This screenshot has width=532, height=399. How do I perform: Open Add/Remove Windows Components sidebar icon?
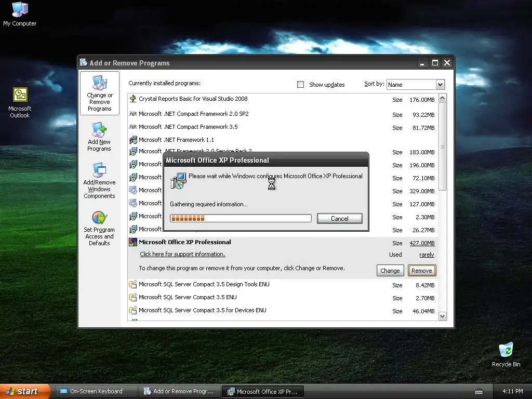(x=99, y=180)
